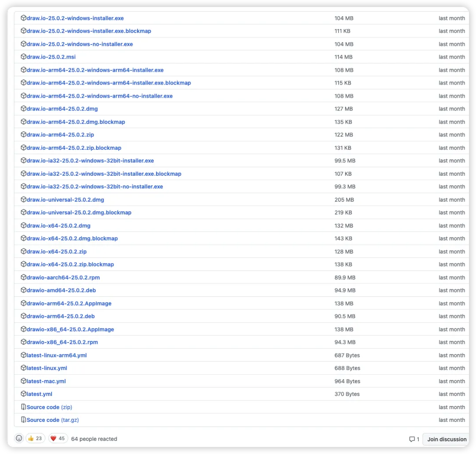476x454 pixels.
Task: Download draw.io-x64-25.0.2.dmg.blockmap
Action: 72,238
